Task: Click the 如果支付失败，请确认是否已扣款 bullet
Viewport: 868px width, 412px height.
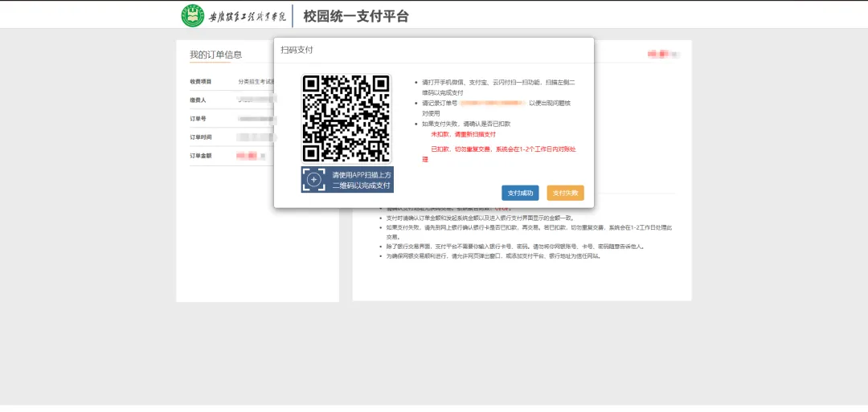Action: [466, 124]
